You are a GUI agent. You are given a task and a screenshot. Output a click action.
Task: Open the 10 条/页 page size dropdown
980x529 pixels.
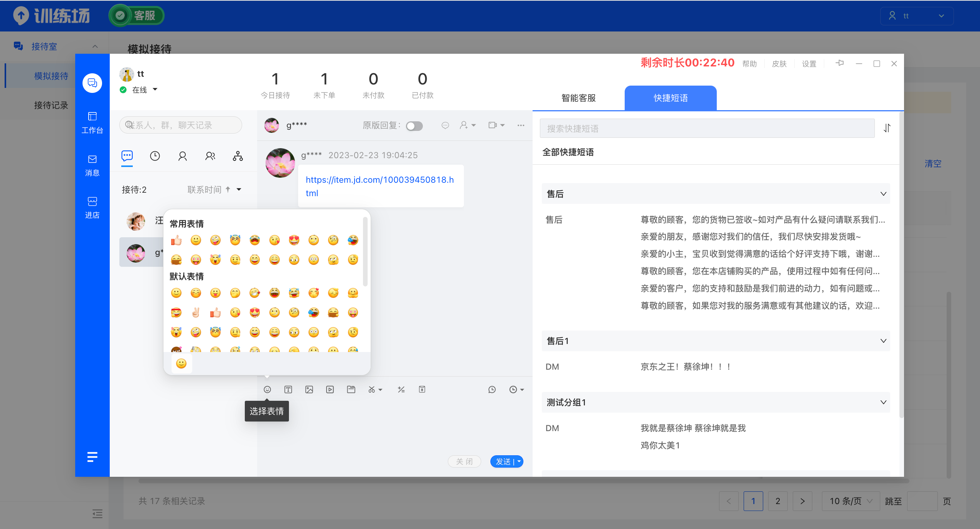tap(851, 501)
